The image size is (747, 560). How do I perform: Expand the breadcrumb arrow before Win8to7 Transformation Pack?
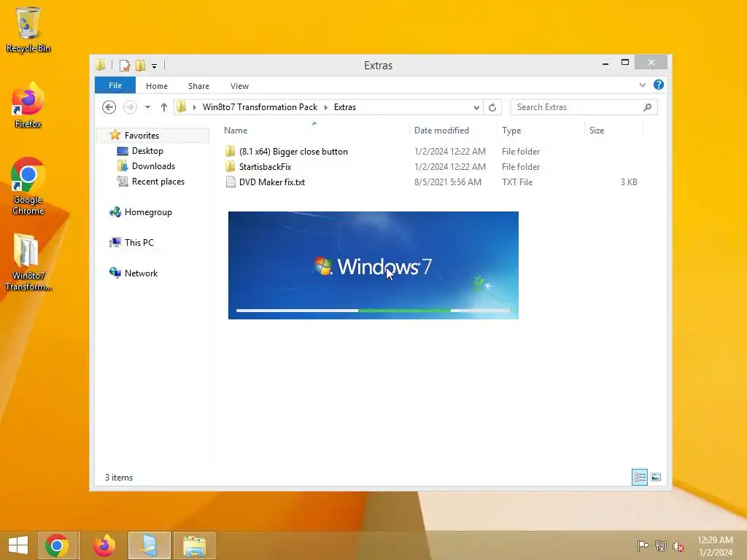[x=194, y=108]
